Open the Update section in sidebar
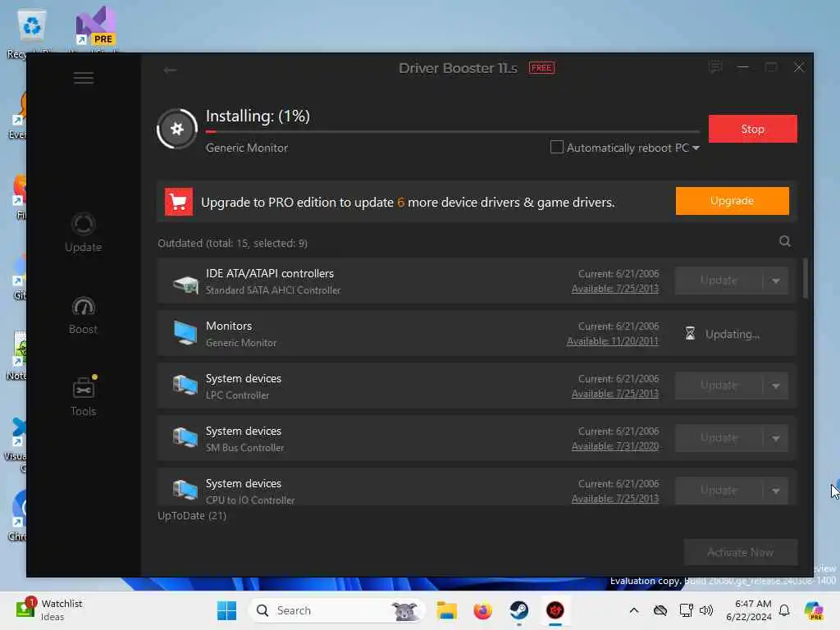The height and width of the screenshot is (630, 840). pos(83,232)
